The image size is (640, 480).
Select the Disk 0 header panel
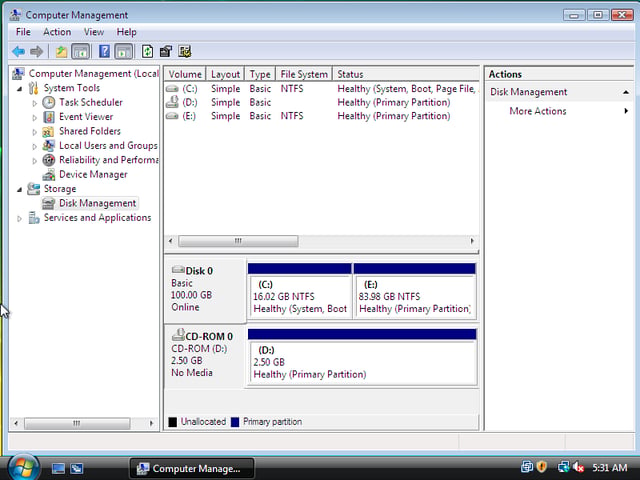[205, 290]
